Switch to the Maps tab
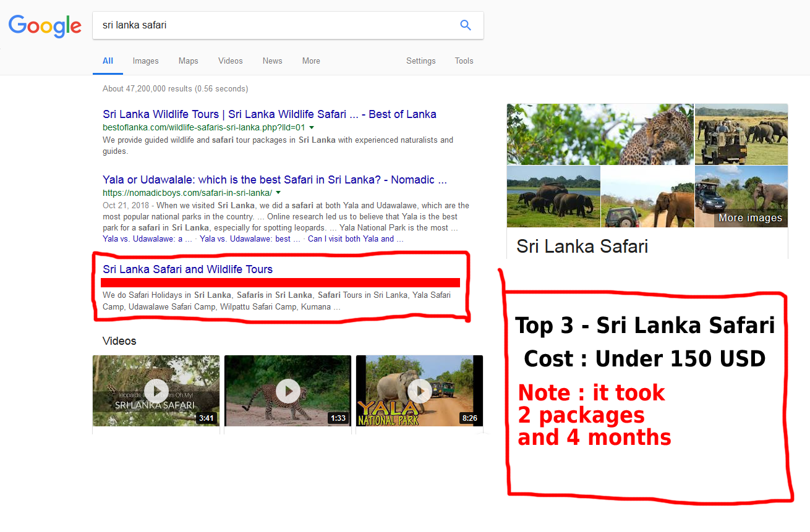The width and height of the screenshot is (810, 532). tap(188, 61)
